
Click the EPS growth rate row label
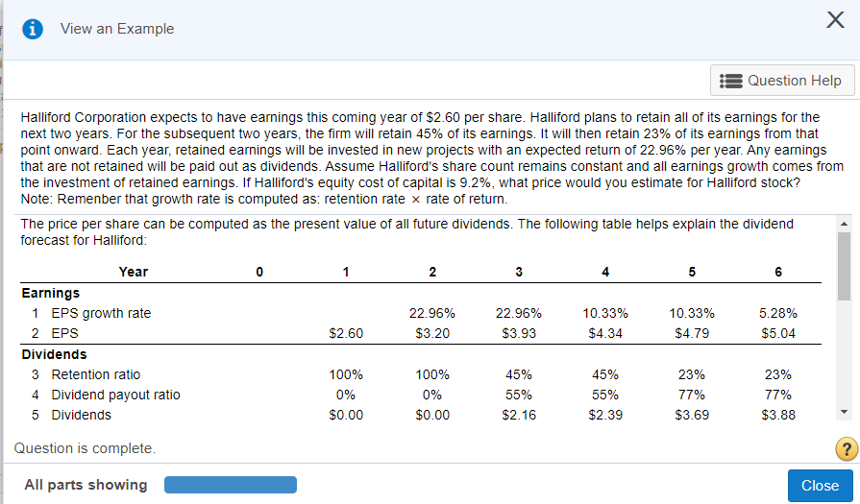point(101,313)
